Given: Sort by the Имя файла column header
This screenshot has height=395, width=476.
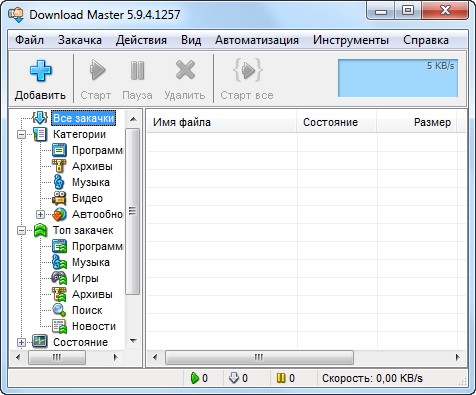Looking at the screenshot, I should pos(222,122).
